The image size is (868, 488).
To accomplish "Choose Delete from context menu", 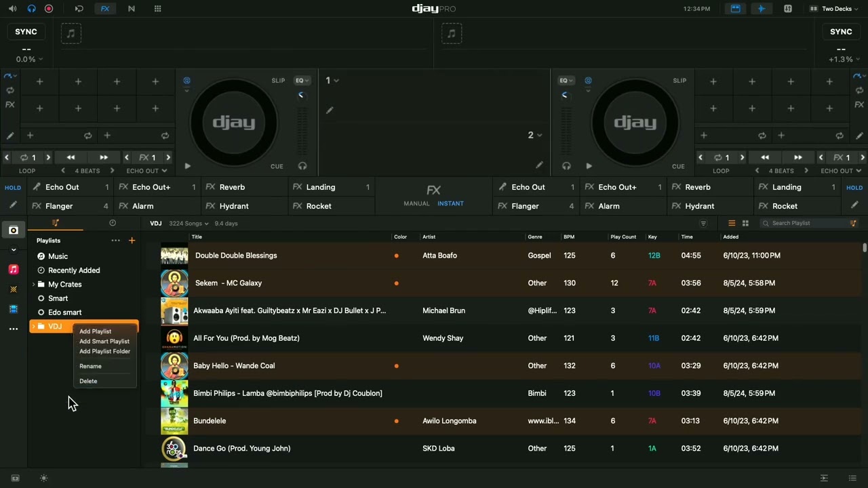I will [x=88, y=381].
